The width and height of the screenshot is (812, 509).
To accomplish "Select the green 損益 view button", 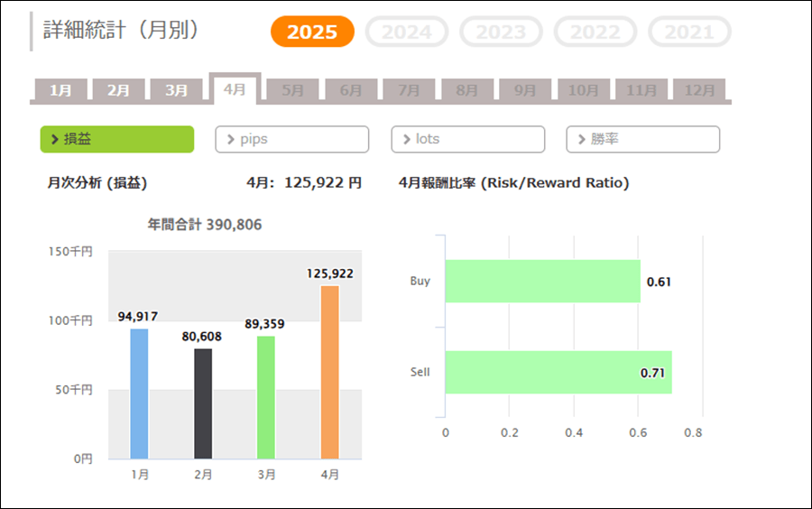I will (117, 139).
